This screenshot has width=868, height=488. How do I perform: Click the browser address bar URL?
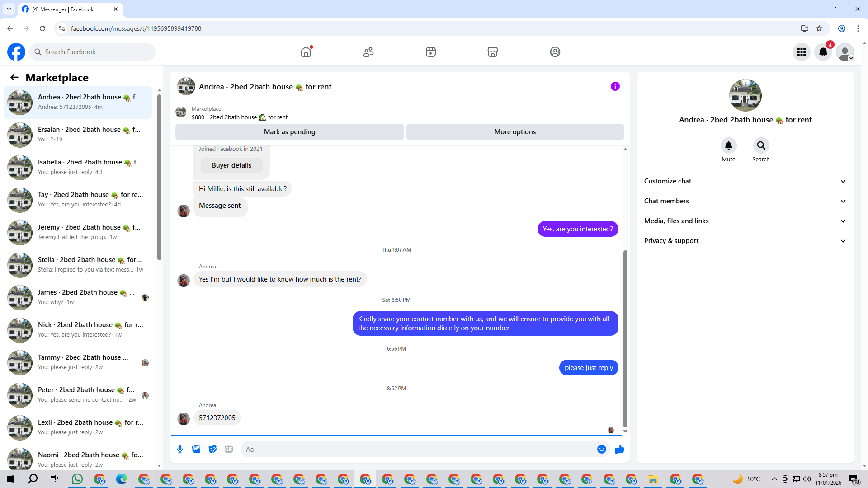(136, 28)
